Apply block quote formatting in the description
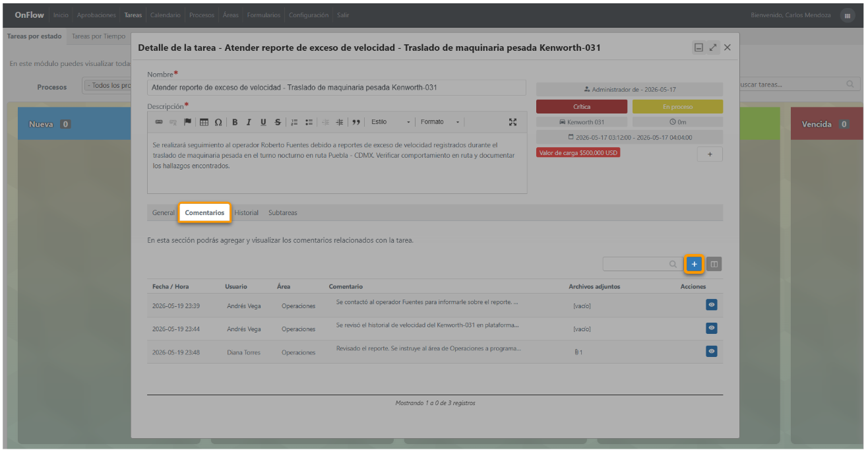Image resolution: width=868 pixels, height=452 pixels. click(356, 122)
